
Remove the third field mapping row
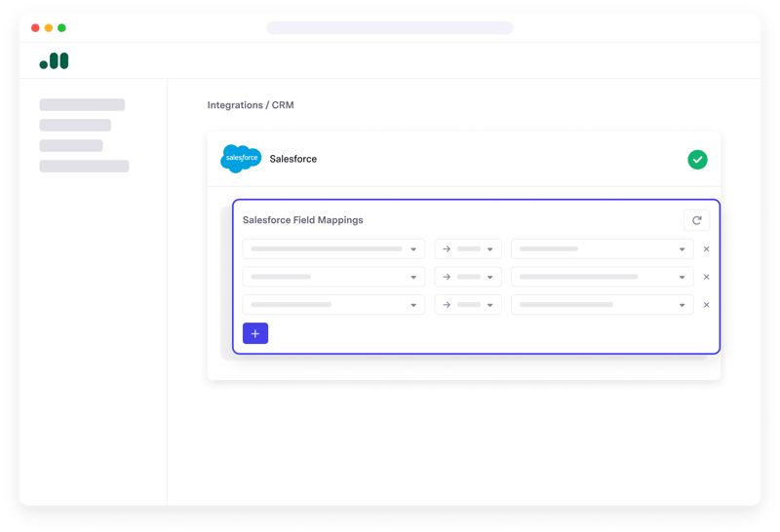(706, 305)
